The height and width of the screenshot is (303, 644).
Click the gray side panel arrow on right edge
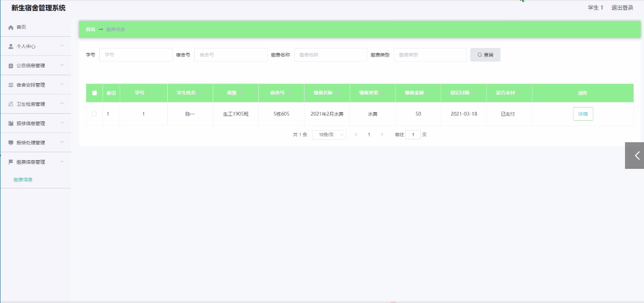[635, 156]
